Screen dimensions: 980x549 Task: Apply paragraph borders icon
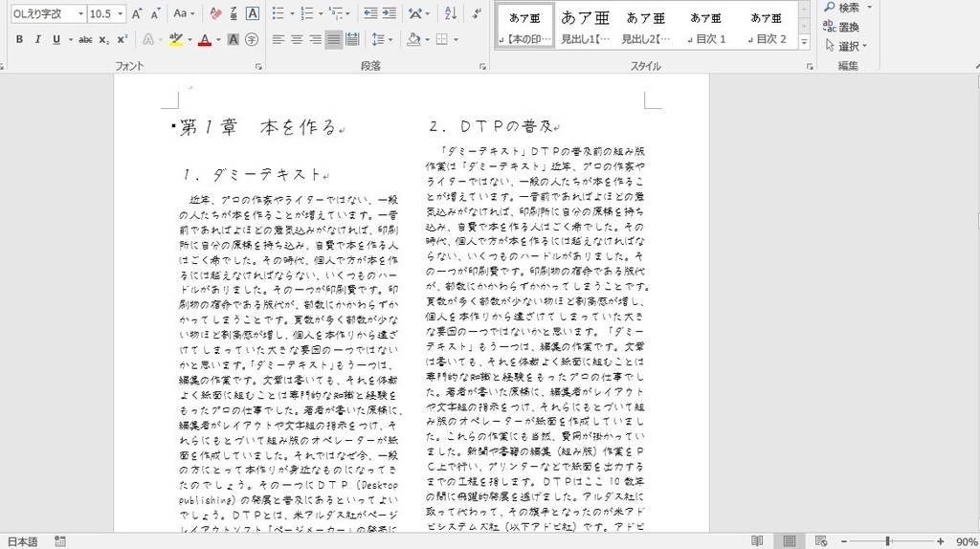tap(442, 39)
